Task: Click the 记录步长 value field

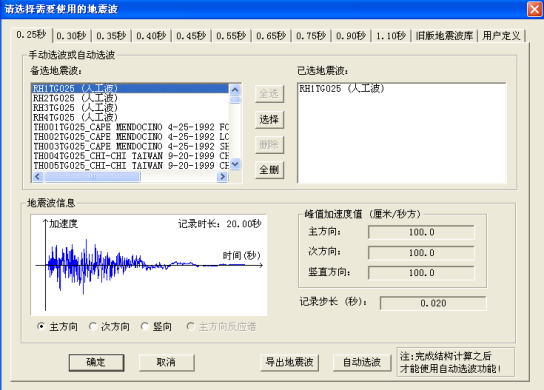Action: pyautogui.click(x=433, y=303)
